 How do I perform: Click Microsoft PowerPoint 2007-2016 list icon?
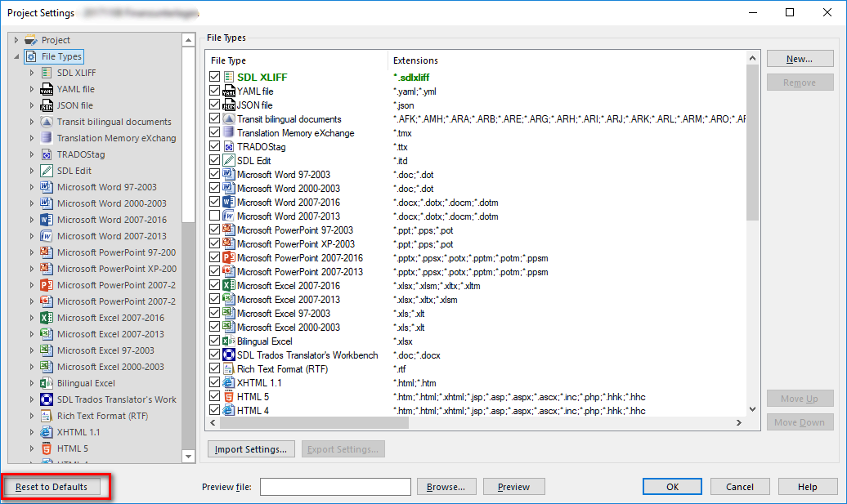pos(229,258)
